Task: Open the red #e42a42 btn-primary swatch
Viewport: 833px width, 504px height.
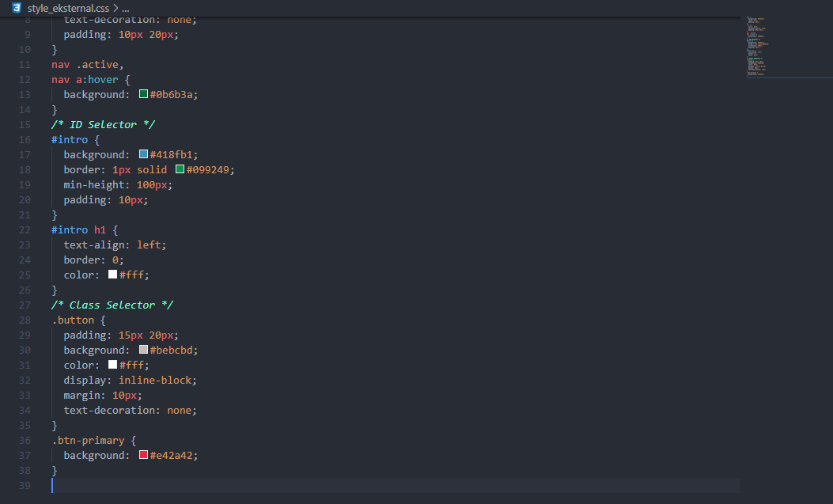Action: [144, 455]
